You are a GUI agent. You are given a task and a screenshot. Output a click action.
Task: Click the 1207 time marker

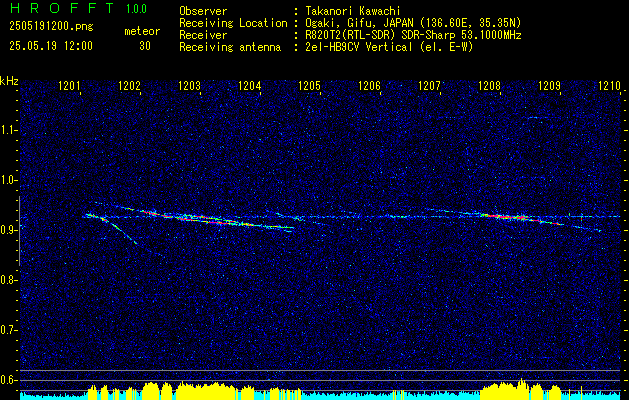pos(429,85)
